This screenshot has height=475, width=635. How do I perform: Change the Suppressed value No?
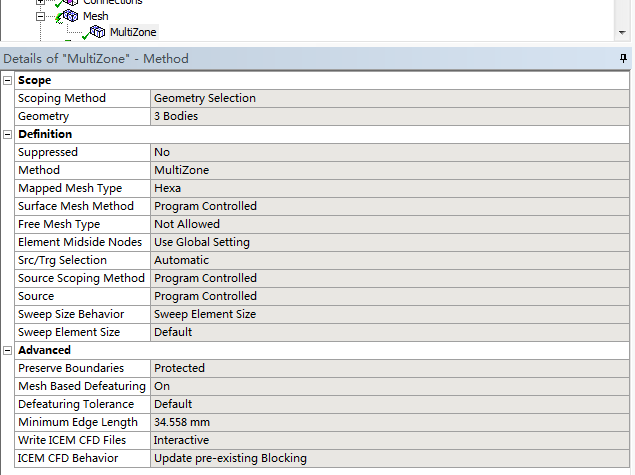[390, 152]
